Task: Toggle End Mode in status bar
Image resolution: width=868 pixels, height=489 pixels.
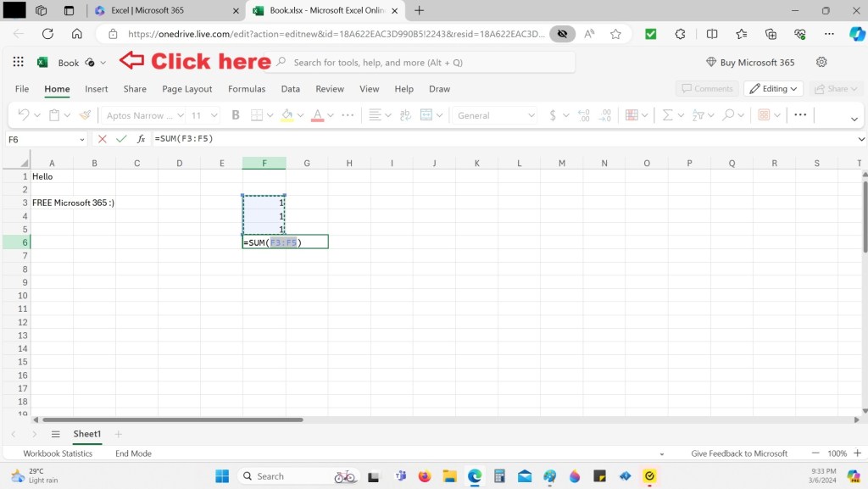Action: [x=133, y=453]
